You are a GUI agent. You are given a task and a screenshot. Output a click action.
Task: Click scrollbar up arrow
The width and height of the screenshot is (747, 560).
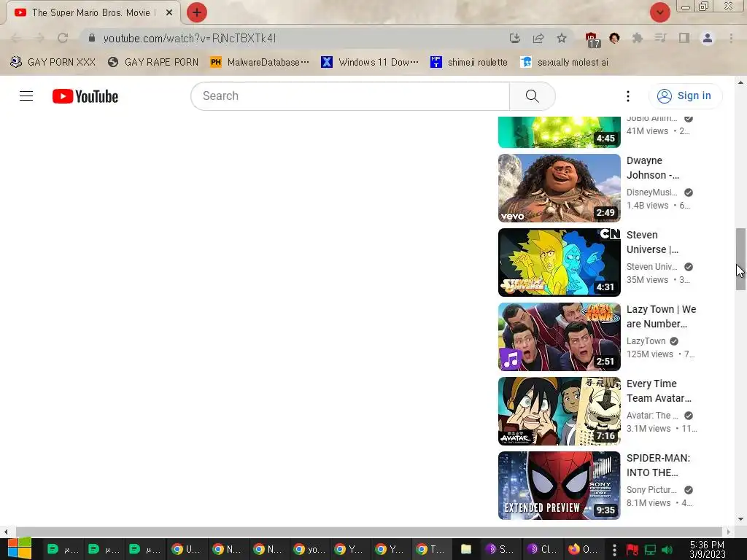741,83
